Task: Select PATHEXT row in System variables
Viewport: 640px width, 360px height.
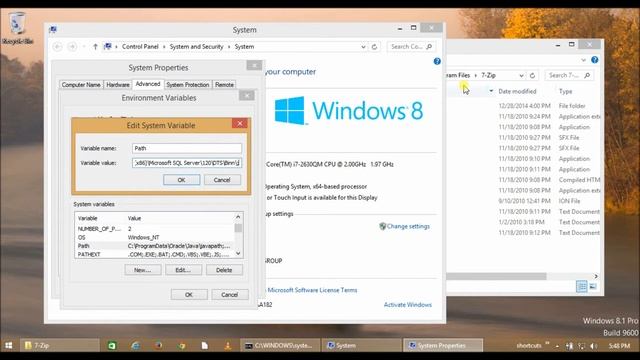Action: (155, 254)
